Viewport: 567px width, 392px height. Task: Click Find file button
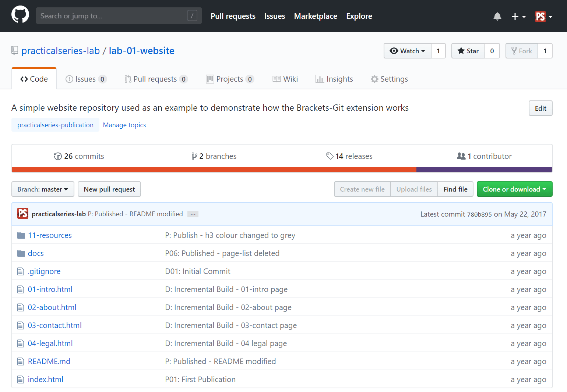(x=455, y=189)
